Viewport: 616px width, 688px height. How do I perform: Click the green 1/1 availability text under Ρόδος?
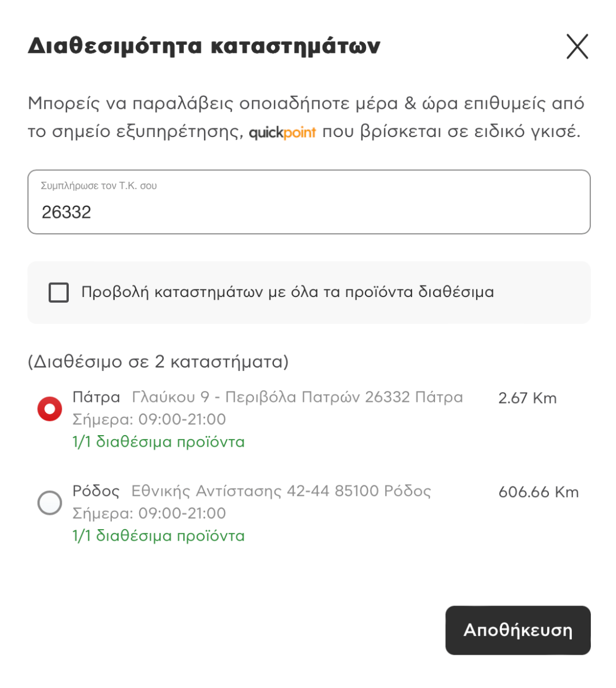[x=159, y=535]
